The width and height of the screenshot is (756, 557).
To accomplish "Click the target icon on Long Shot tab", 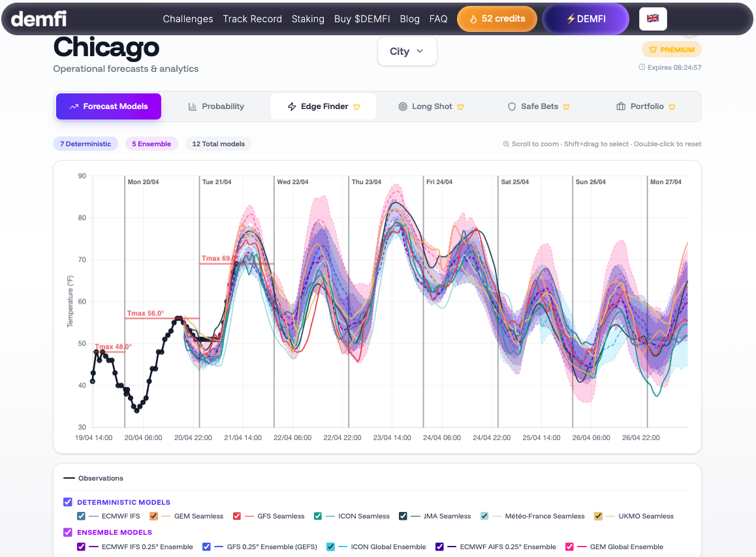I will pyautogui.click(x=403, y=106).
